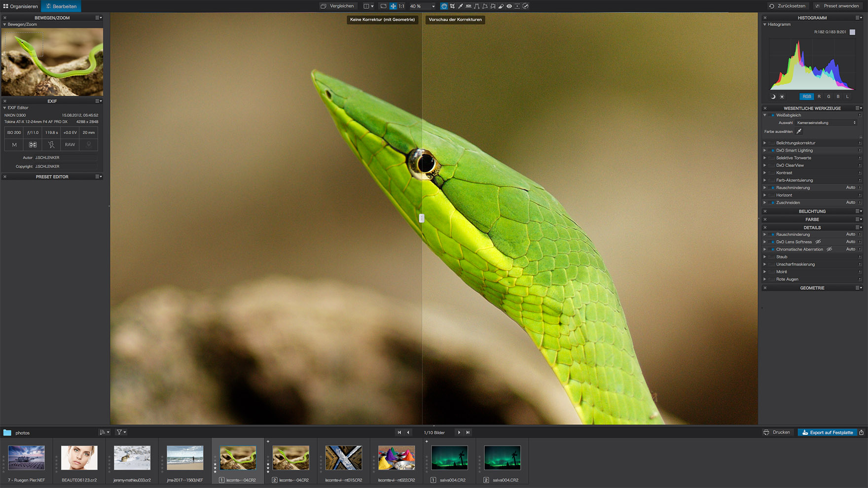Activate the hand pan tool
This screenshot has height=488, width=868.
[444, 6]
